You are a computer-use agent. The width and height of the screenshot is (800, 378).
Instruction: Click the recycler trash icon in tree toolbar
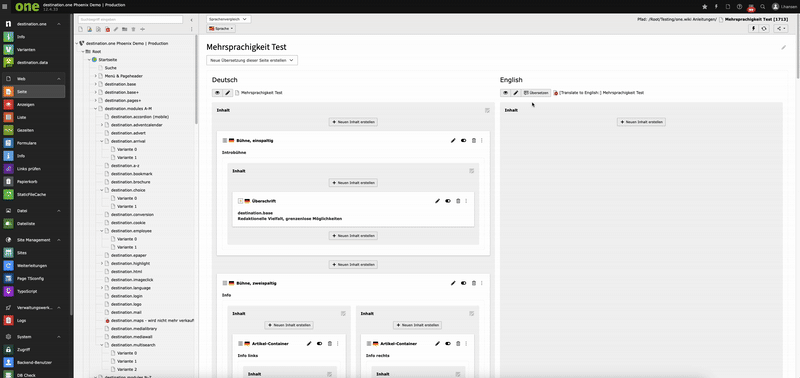point(133,29)
